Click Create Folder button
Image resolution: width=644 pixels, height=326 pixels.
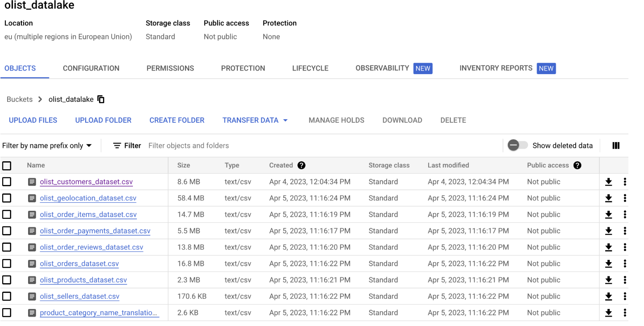177,120
